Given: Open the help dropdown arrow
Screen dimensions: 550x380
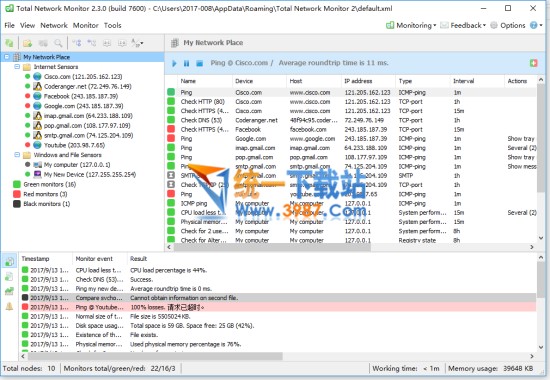Looking at the screenshot, I should pyautogui.click(x=541, y=25).
